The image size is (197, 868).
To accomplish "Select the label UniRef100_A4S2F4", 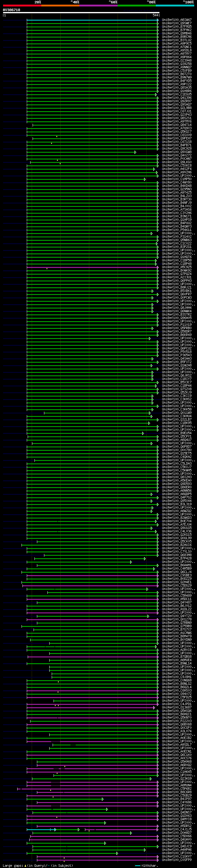I will tap(176, 169).
